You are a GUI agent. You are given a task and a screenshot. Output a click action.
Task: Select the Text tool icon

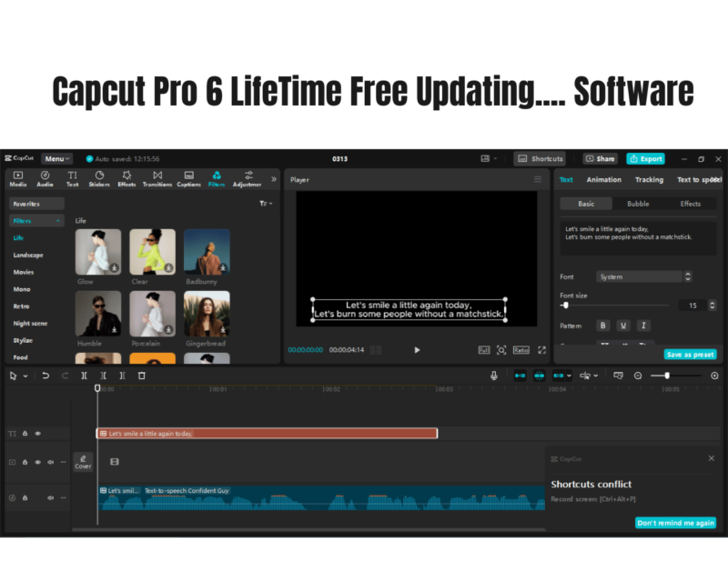coord(72,178)
